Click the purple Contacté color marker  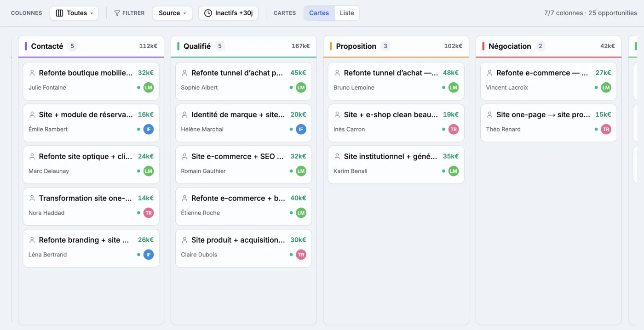tap(26, 46)
